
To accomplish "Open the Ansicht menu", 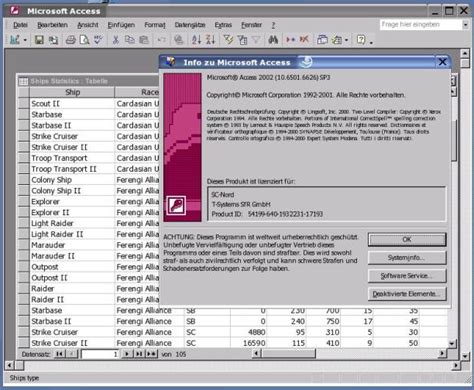I will (88, 25).
